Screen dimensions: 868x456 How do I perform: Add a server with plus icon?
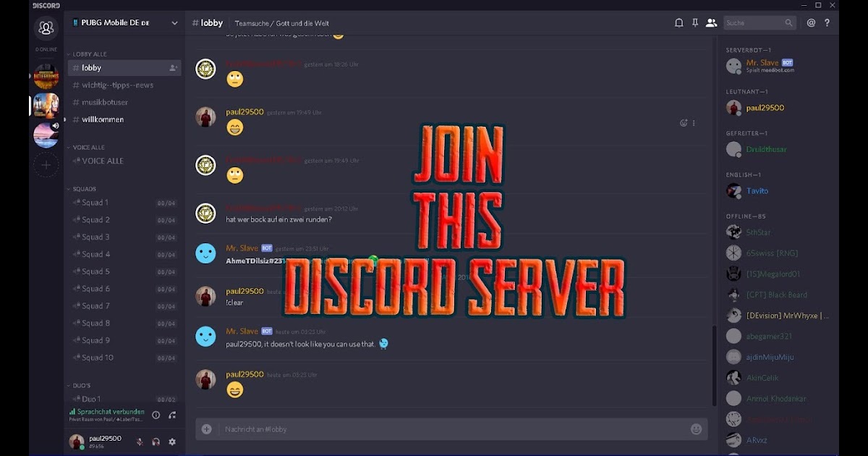(46, 165)
